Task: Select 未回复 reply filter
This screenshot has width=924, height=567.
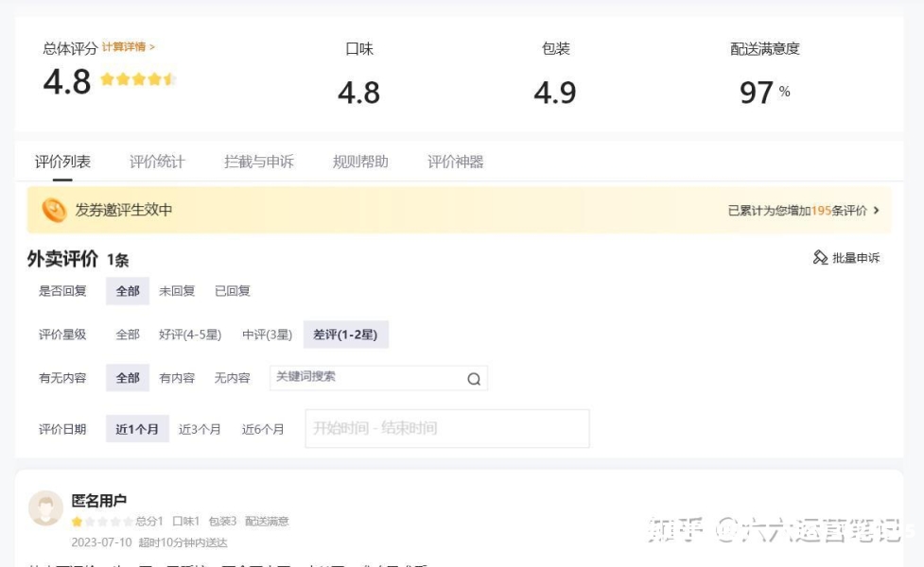Action: [x=177, y=291]
